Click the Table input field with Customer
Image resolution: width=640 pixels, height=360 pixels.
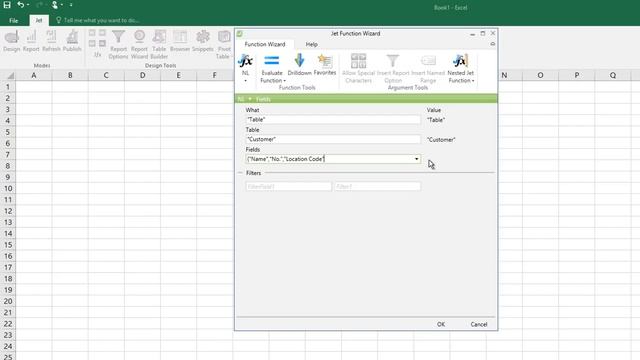333,139
